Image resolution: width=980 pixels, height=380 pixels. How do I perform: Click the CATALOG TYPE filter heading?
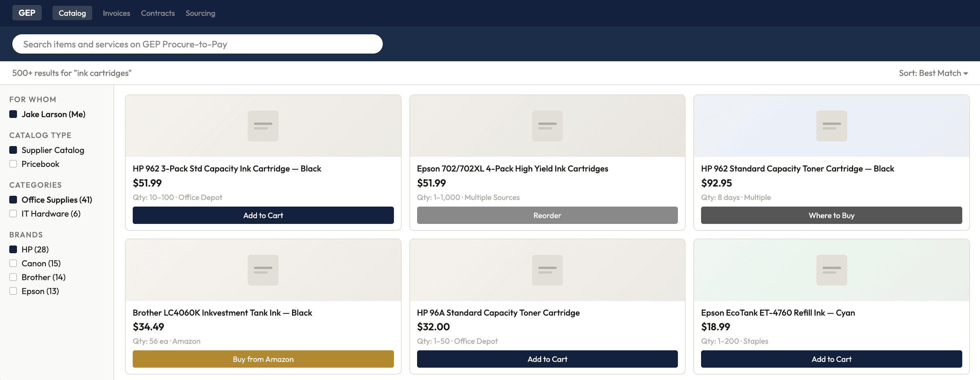point(40,135)
